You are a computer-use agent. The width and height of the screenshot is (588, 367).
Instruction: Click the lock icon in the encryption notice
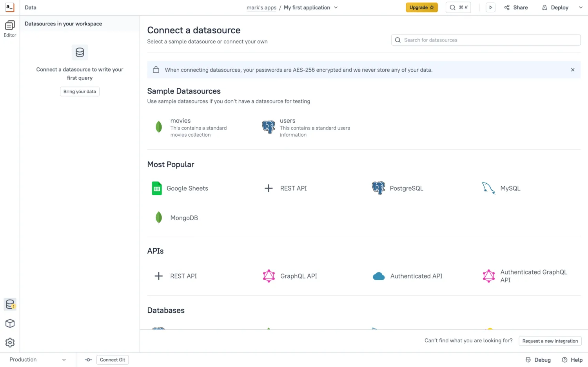156,70
